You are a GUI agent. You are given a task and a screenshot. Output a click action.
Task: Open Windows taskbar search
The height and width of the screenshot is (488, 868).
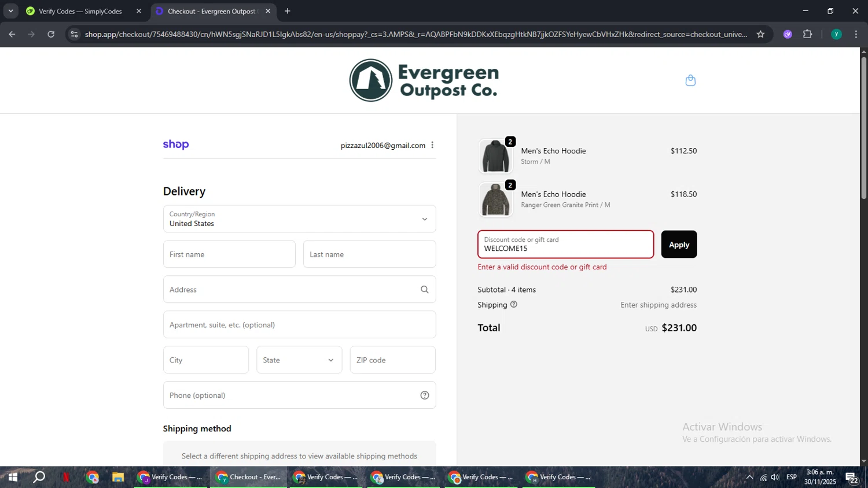coord(39,477)
